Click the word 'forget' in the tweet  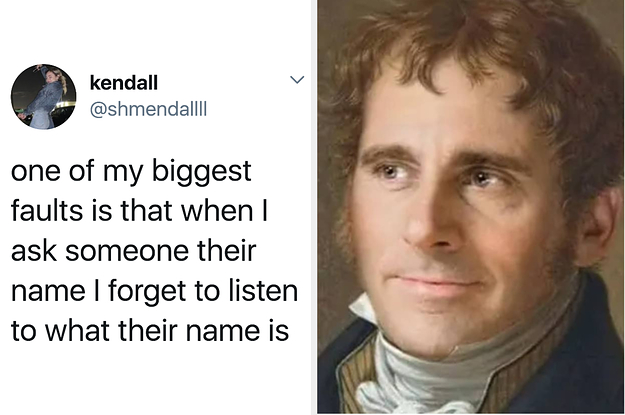(147, 292)
